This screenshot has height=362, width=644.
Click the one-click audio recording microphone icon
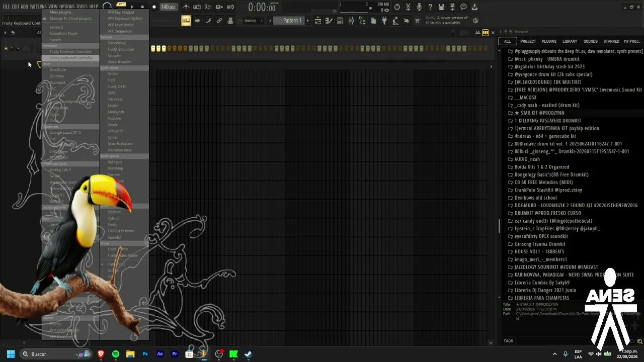click(419, 7)
